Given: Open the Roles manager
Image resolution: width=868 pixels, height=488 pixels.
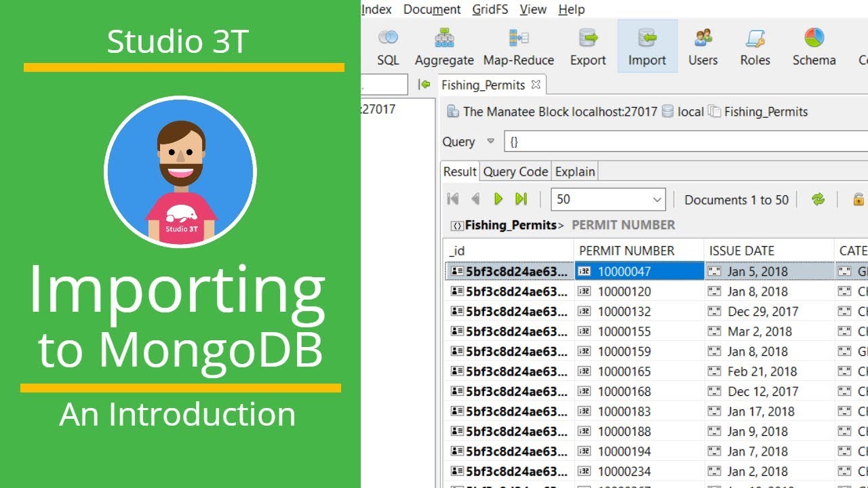Looking at the screenshot, I should click(x=755, y=46).
